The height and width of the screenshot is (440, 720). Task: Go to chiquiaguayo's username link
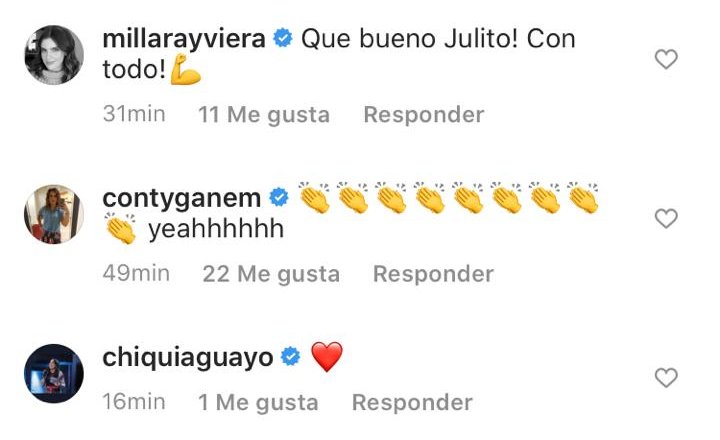(x=188, y=358)
